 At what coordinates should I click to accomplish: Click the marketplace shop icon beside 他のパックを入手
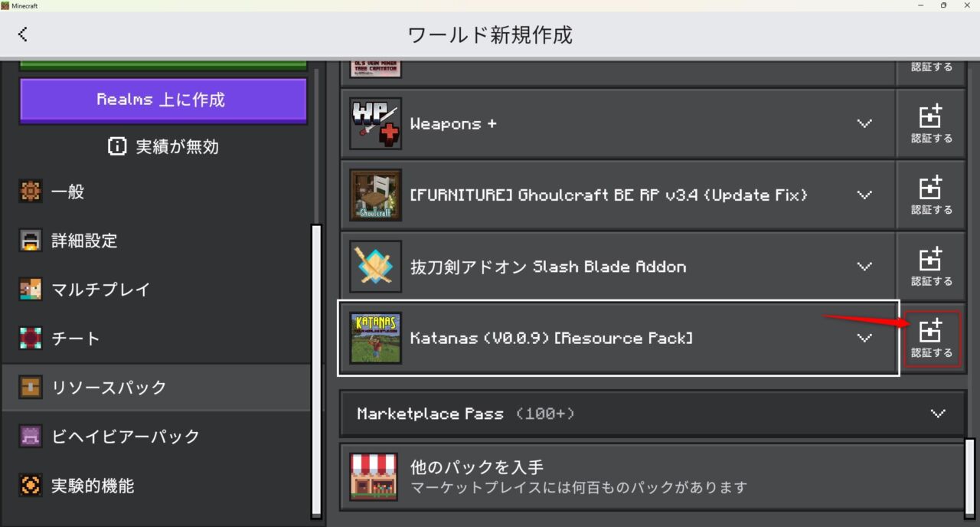click(x=373, y=476)
